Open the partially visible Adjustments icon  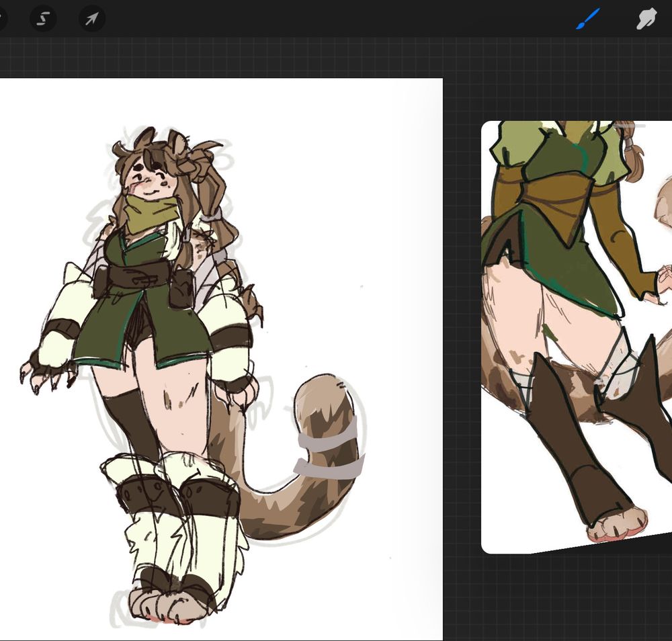tap(2, 19)
